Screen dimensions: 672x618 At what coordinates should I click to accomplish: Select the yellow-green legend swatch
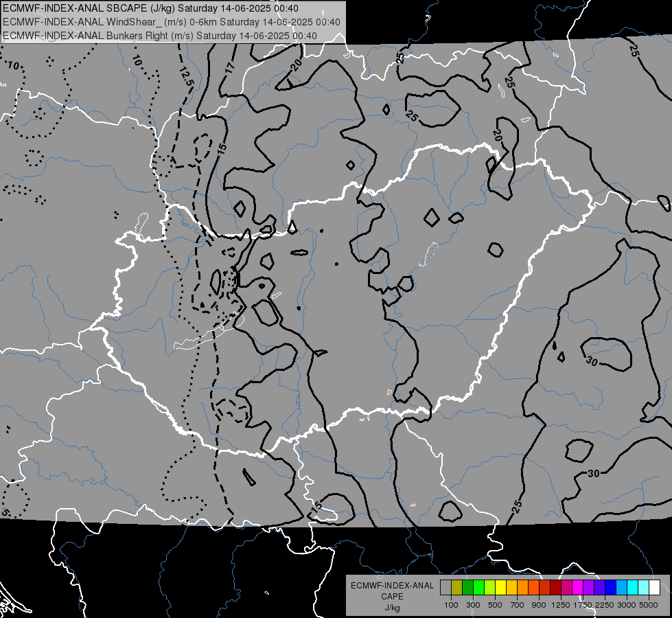(x=490, y=587)
